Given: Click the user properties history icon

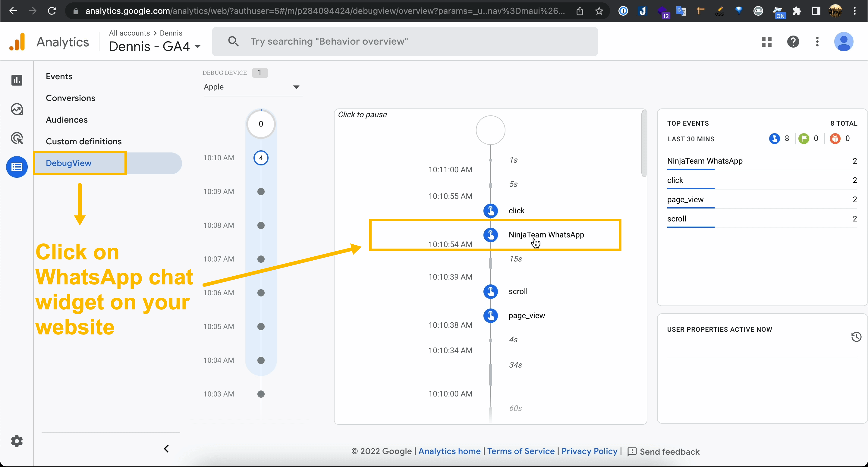Looking at the screenshot, I should coord(856,337).
